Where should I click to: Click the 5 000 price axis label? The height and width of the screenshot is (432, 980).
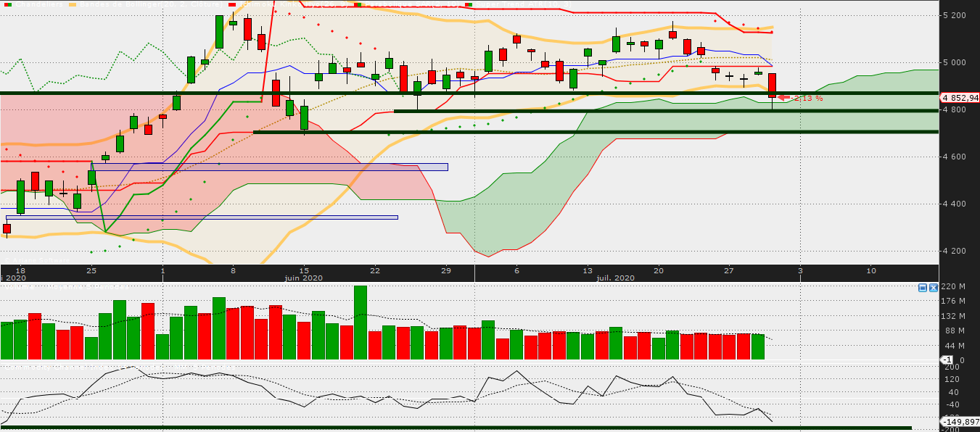pos(955,63)
